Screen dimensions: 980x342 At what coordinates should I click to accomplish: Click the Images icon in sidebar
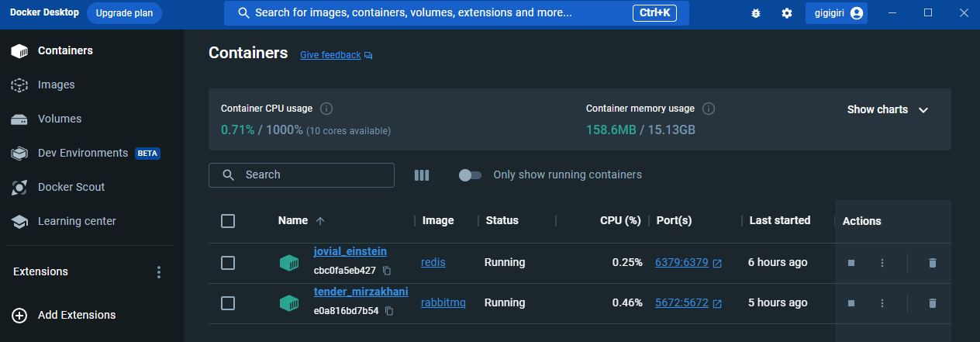19,85
